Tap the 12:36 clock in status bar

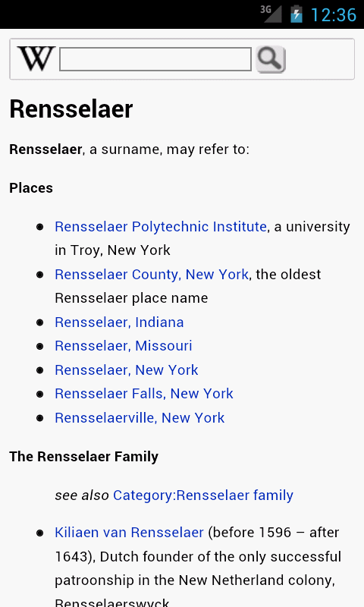[x=333, y=14]
